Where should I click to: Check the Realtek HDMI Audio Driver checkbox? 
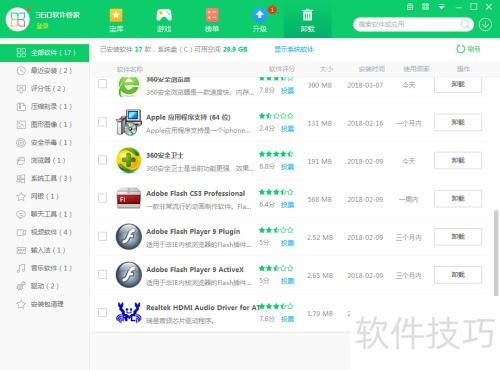(x=103, y=312)
